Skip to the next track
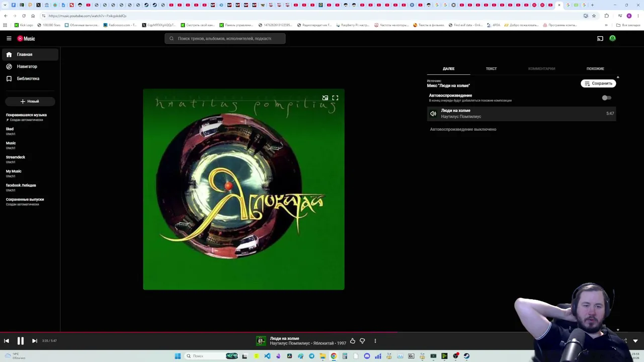The image size is (644, 362). [x=34, y=341]
